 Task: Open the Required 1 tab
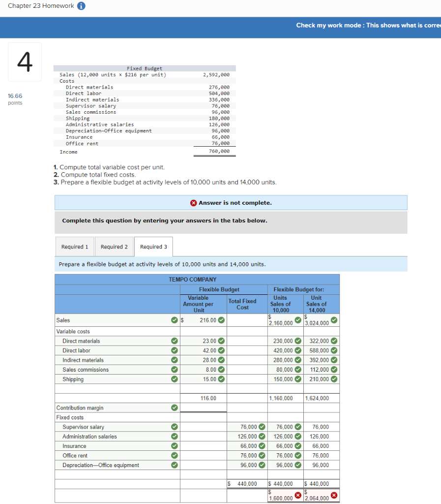(74, 247)
